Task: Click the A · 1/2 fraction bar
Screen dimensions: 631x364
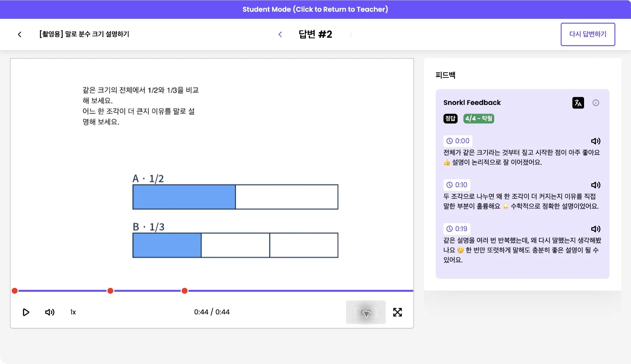Action: [235, 197]
